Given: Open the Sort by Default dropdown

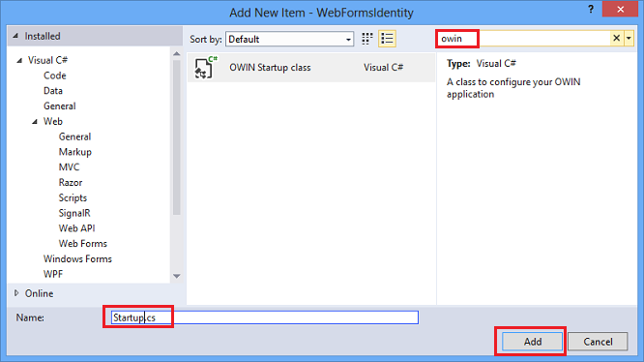Looking at the screenshot, I should click(x=289, y=39).
